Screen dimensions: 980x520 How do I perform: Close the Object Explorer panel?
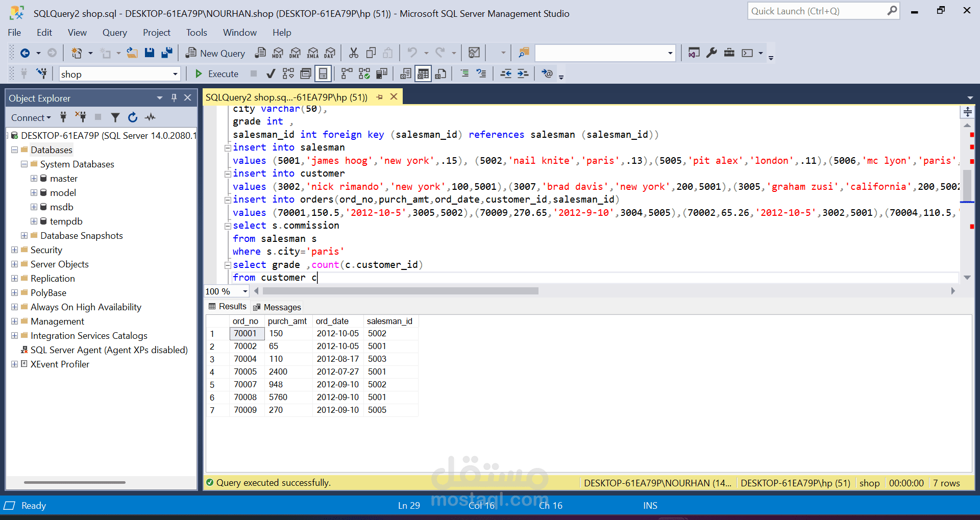188,97
